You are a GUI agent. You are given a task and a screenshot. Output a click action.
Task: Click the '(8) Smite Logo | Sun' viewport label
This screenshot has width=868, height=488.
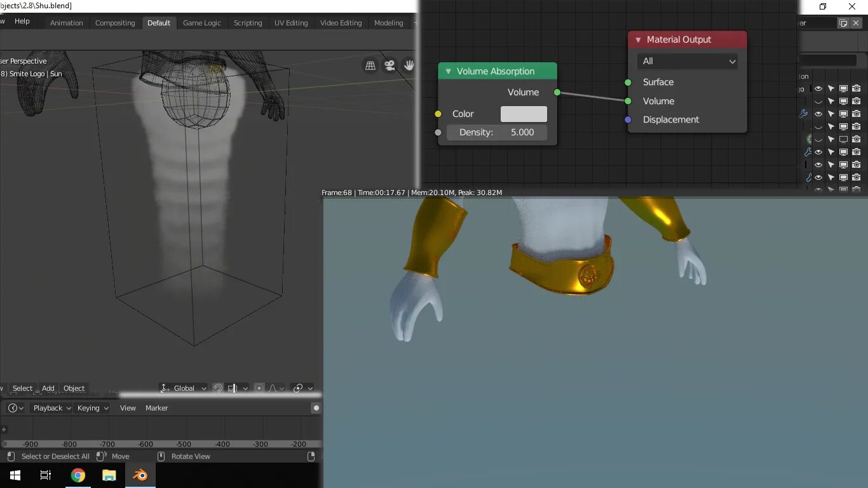tap(31, 74)
